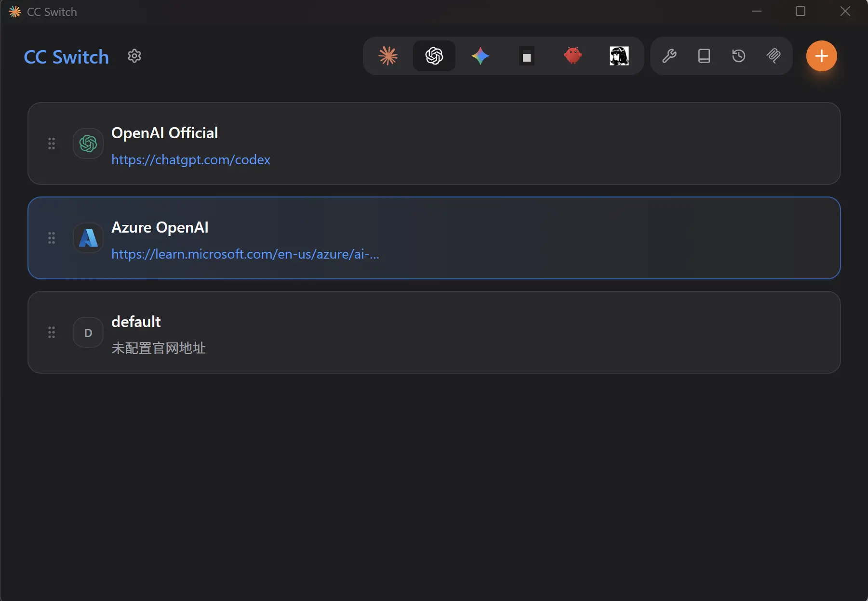Click the drag handle for default provider
This screenshot has height=601, width=868.
point(52,332)
